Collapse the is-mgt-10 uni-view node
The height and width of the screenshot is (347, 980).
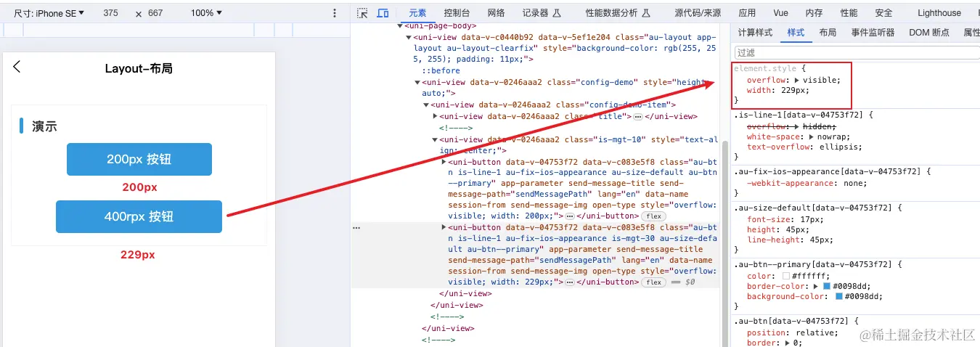pyautogui.click(x=435, y=139)
